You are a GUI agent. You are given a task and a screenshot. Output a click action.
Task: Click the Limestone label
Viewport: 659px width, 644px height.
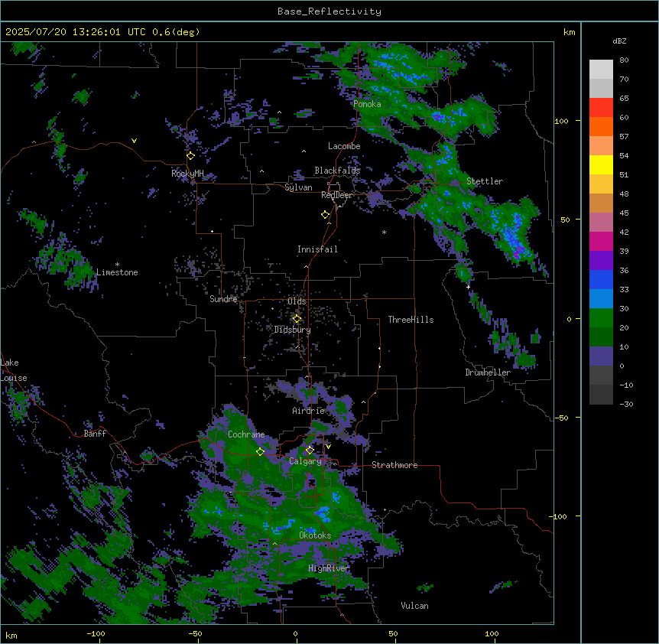point(117,272)
